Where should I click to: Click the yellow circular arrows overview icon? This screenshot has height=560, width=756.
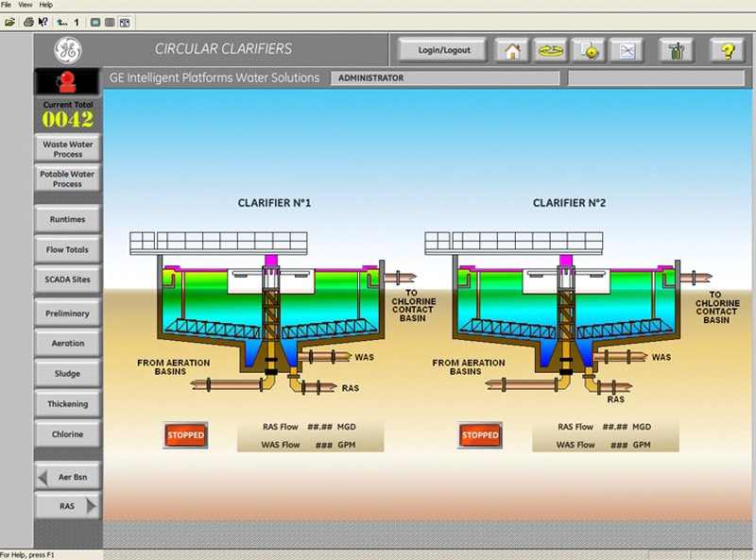tap(551, 50)
